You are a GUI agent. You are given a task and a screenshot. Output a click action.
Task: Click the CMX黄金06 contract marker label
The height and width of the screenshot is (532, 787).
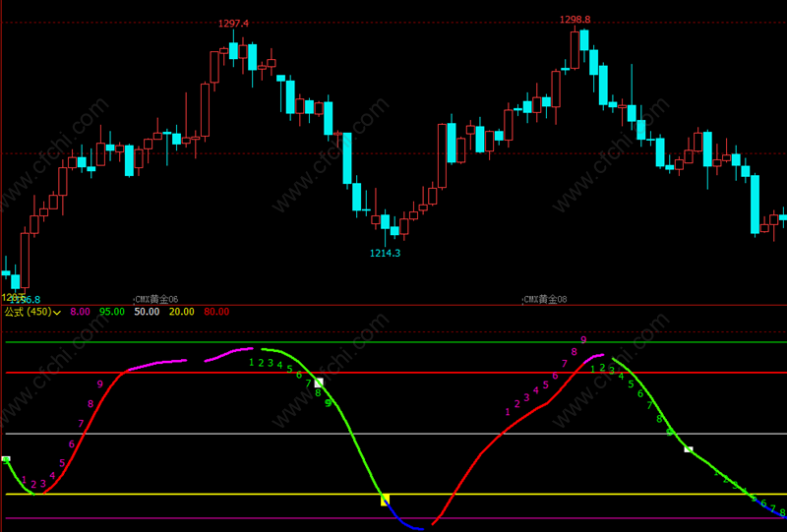pos(157,300)
